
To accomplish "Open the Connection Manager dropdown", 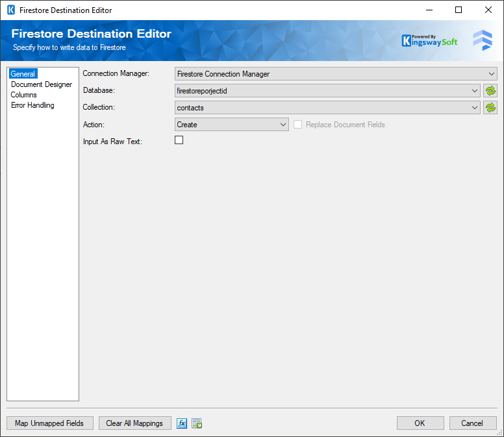I will point(336,73).
